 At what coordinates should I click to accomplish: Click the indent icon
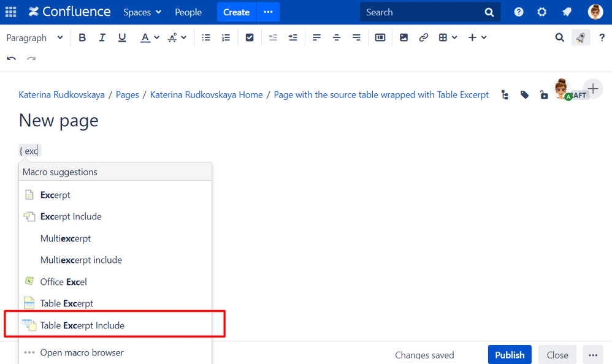293,37
